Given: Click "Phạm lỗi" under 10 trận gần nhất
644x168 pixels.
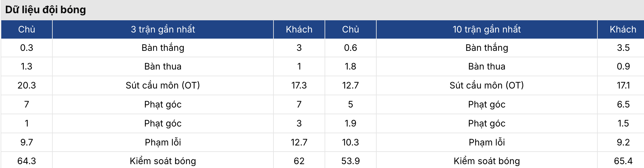Looking at the screenshot, I should (487, 142).
